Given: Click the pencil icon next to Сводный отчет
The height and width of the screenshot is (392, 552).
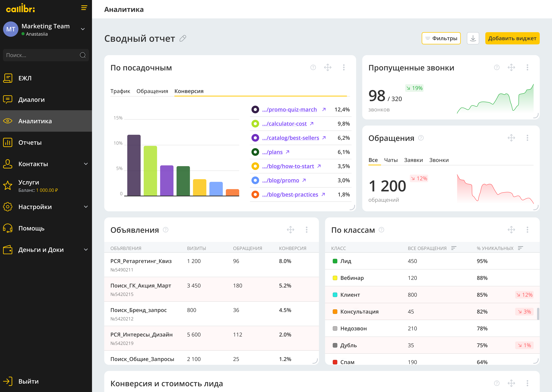Looking at the screenshot, I should (183, 38).
